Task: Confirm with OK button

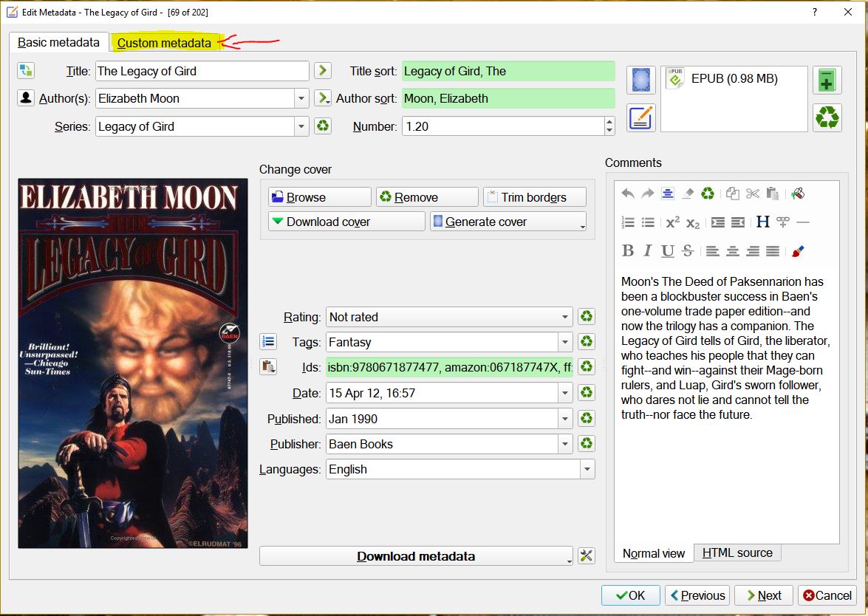Action: point(631,595)
